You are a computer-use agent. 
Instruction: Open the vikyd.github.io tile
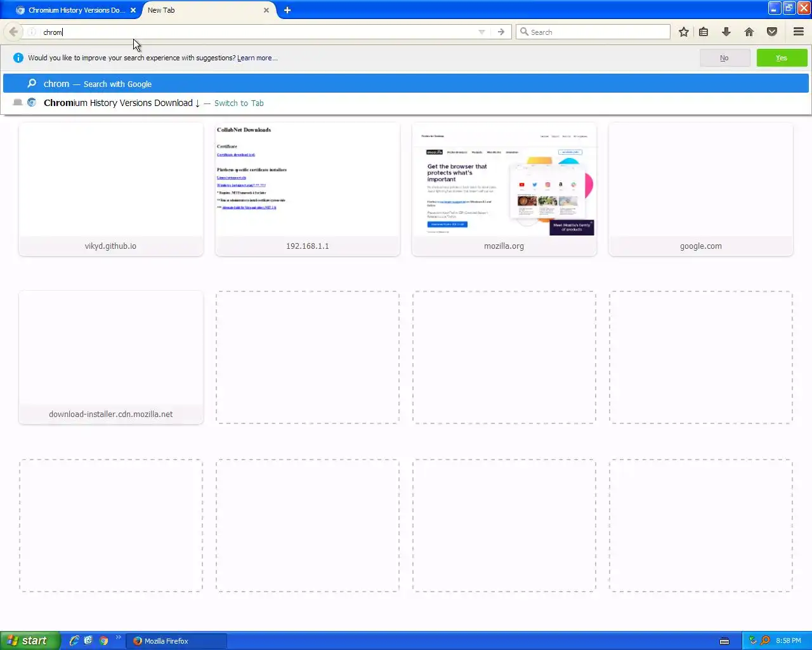(x=111, y=189)
